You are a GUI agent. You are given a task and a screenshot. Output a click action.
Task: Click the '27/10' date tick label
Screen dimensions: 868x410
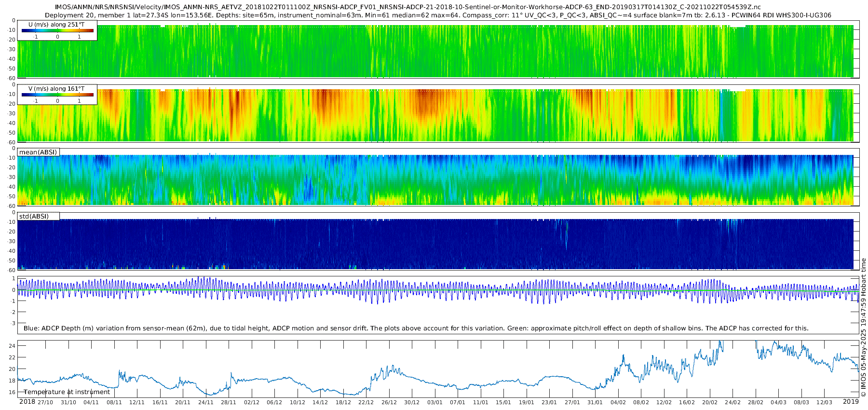(45, 402)
